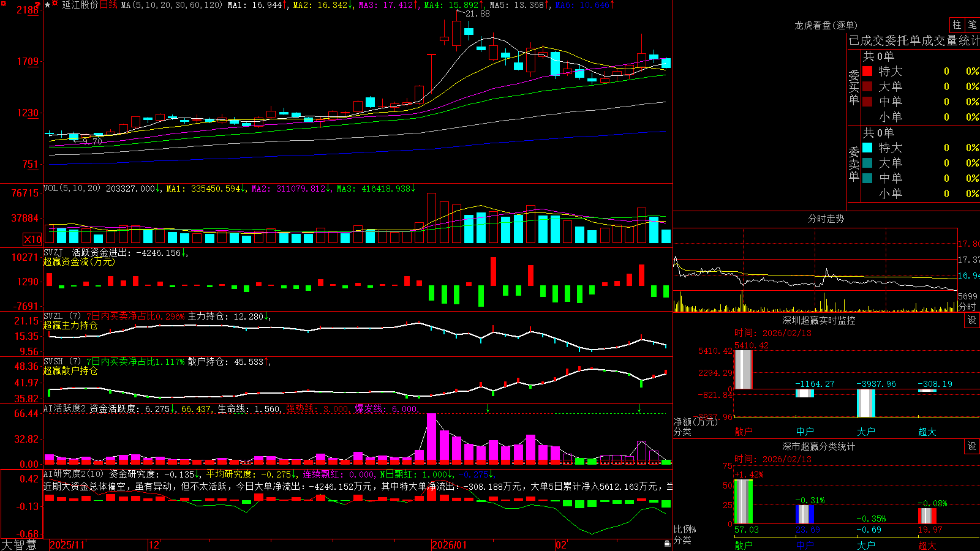Click the AI研究度2(10) indicator name
The height and width of the screenshot is (551, 980).
pos(73,474)
